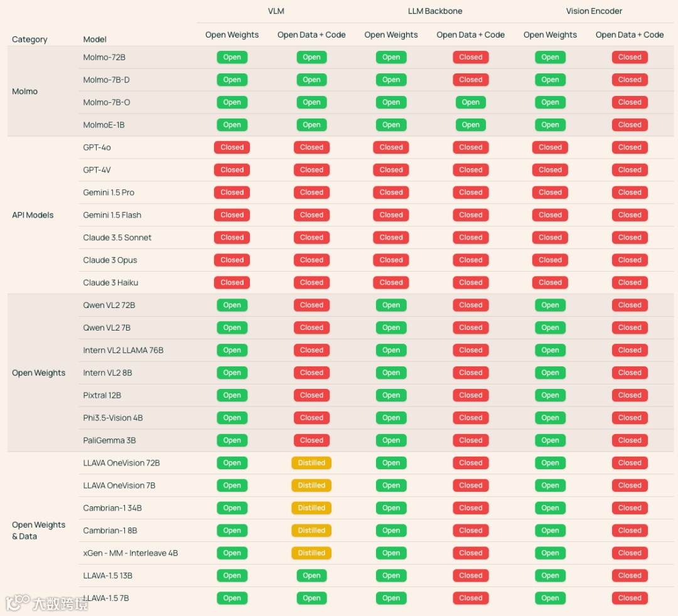
Task: Select the GPT-4V row label
Action: pos(97,170)
